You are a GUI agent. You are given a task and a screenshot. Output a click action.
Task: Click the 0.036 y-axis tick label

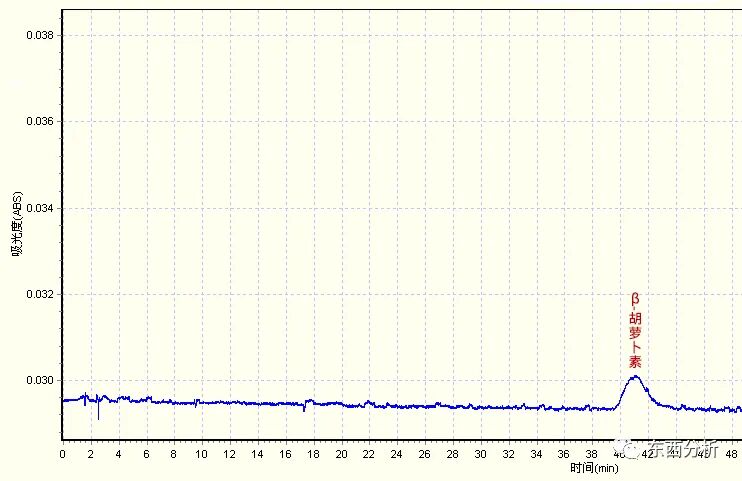pyautogui.click(x=38, y=122)
